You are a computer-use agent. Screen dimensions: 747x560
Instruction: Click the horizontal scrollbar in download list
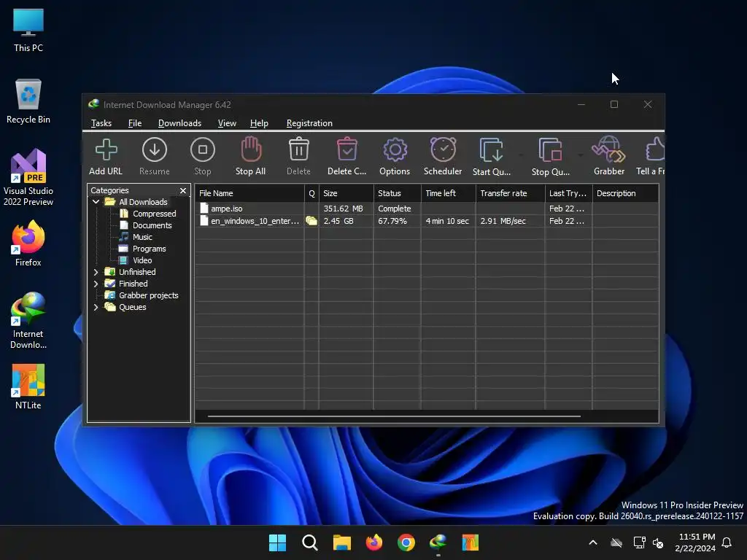pyautogui.click(x=394, y=416)
